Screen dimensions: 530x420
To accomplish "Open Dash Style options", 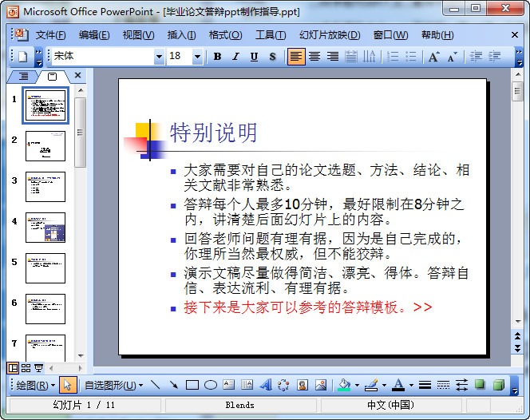I will [443, 385].
